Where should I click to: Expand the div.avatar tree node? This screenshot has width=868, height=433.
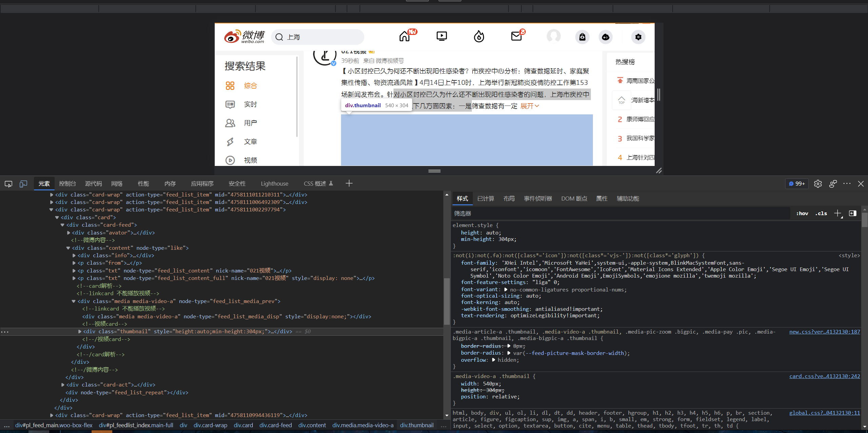(68, 233)
